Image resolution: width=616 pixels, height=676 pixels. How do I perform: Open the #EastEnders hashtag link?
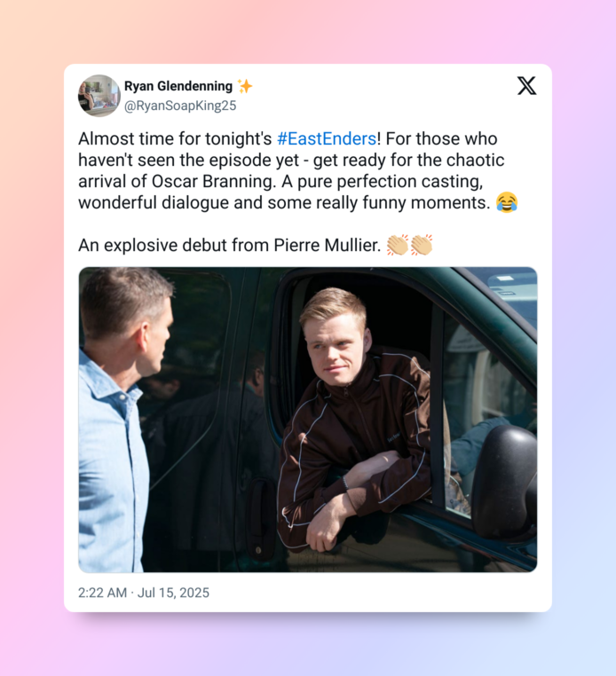coord(327,138)
